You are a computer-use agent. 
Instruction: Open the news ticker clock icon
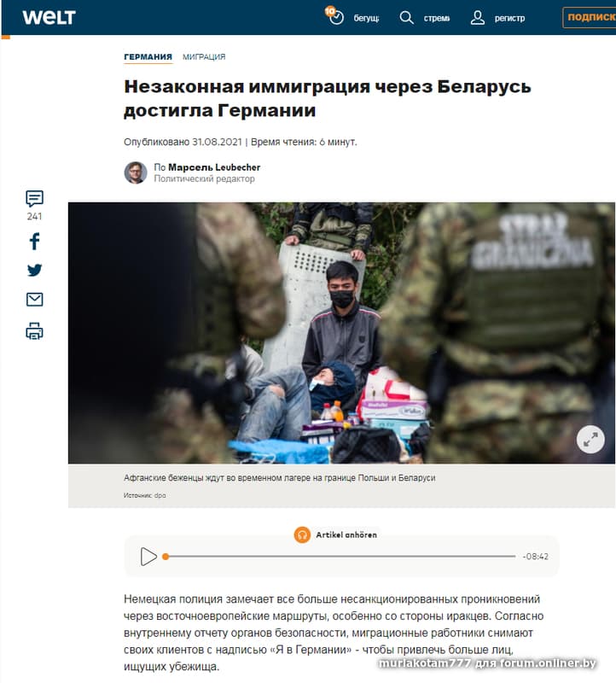tap(334, 15)
